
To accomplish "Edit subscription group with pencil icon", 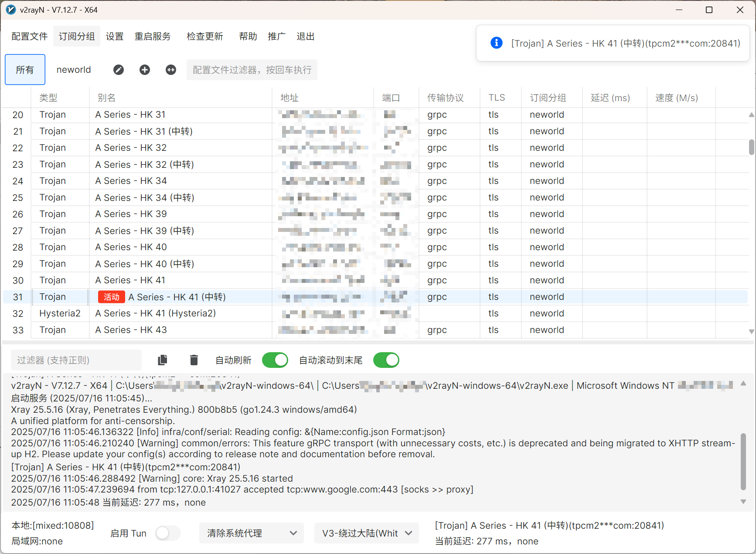I will (119, 70).
